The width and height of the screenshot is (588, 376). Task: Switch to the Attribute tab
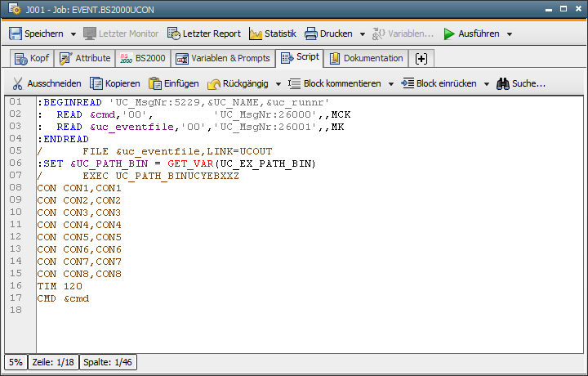pyautogui.click(x=85, y=59)
